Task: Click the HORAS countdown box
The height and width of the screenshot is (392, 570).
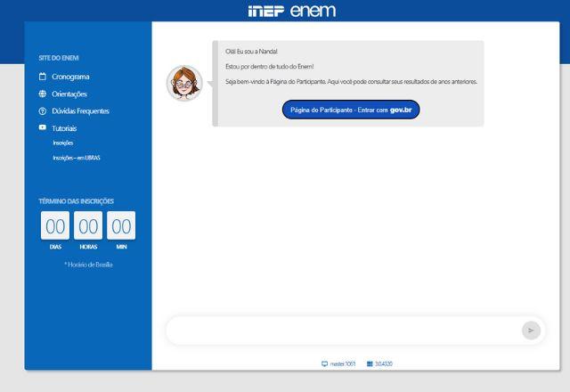Action: (88, 225)
